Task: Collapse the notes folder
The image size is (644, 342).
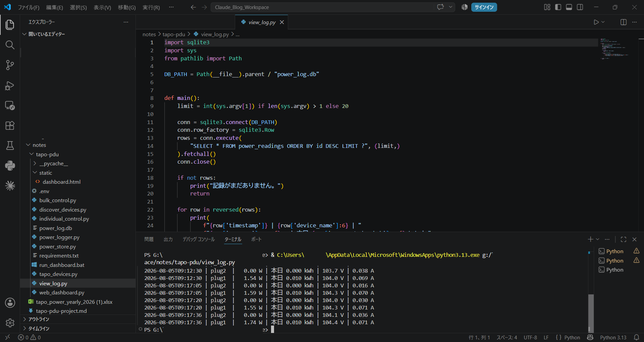Action: click(x=28, y=145)
